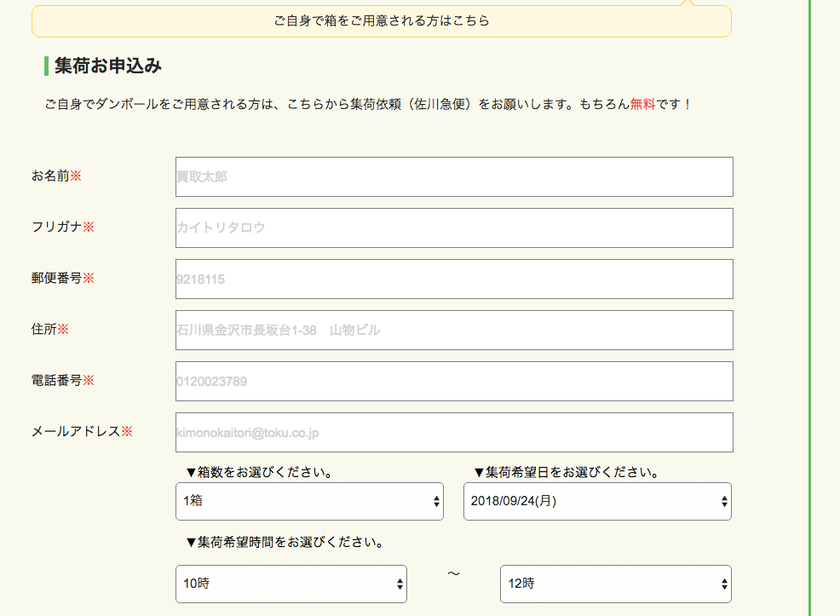Open the start time dropdown showing 10時
Screen dimensions: 840x616
click(291, 584)
